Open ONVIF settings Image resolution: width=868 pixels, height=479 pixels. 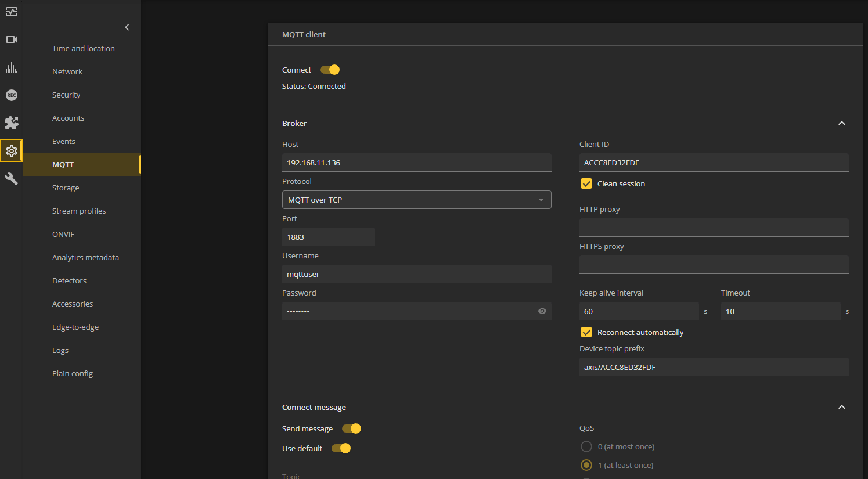[63, 234]
